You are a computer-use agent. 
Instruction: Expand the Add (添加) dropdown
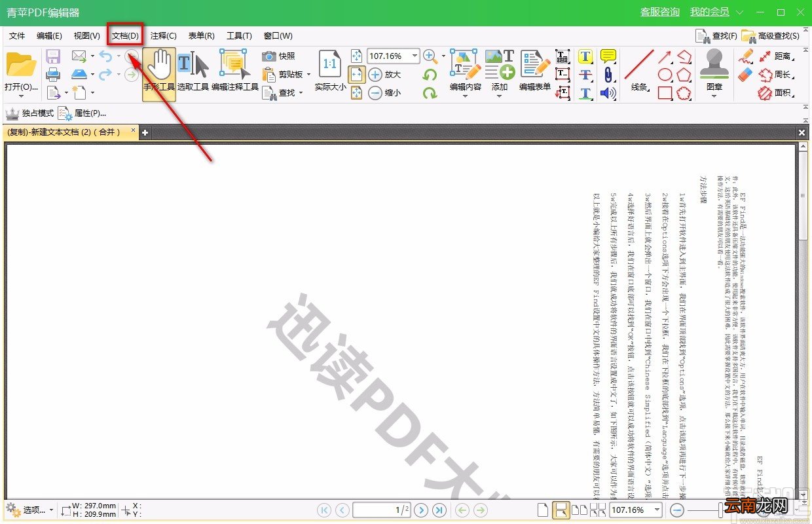500,96
